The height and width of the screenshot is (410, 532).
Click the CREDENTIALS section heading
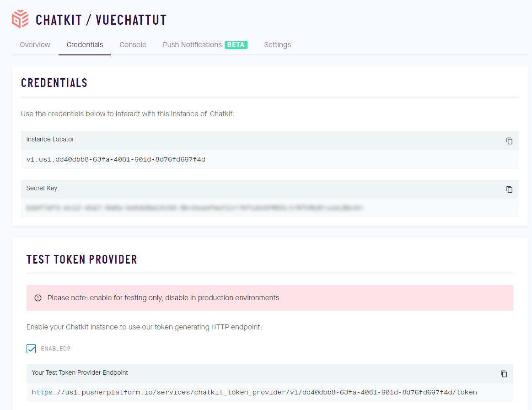(x=54, y=83)
